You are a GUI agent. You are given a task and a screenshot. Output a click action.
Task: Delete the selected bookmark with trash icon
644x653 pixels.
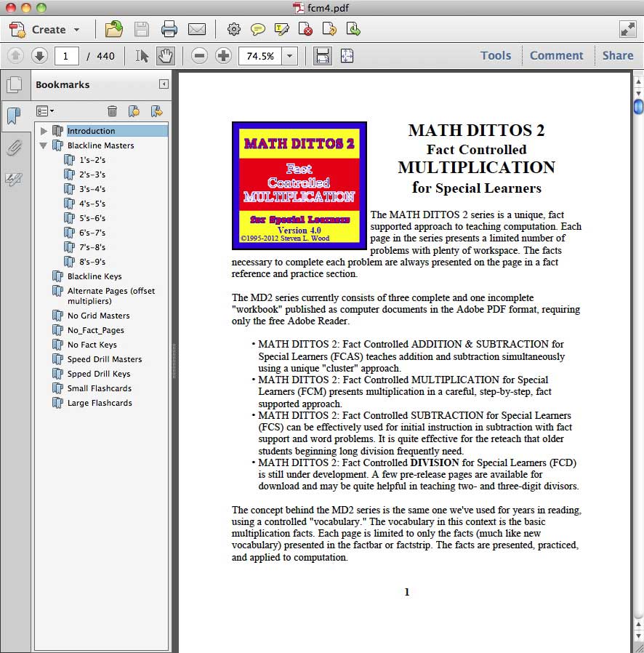tap(112, 111)
